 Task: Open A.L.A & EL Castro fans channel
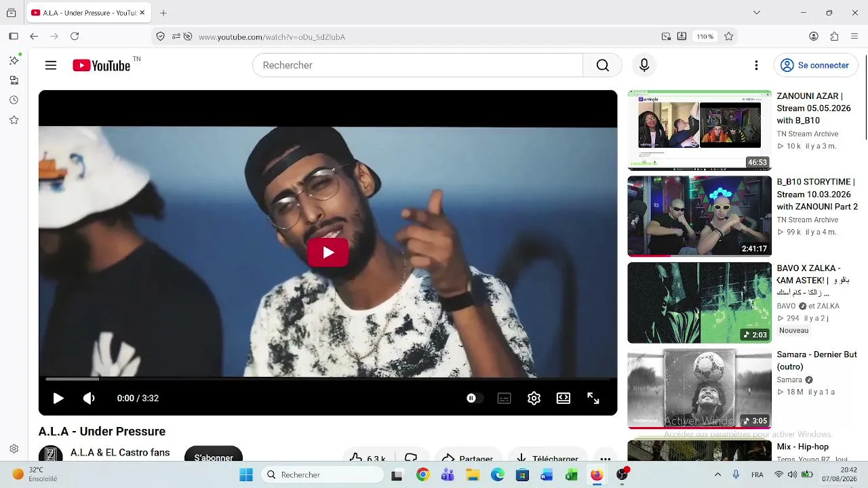tap(120, 453)
